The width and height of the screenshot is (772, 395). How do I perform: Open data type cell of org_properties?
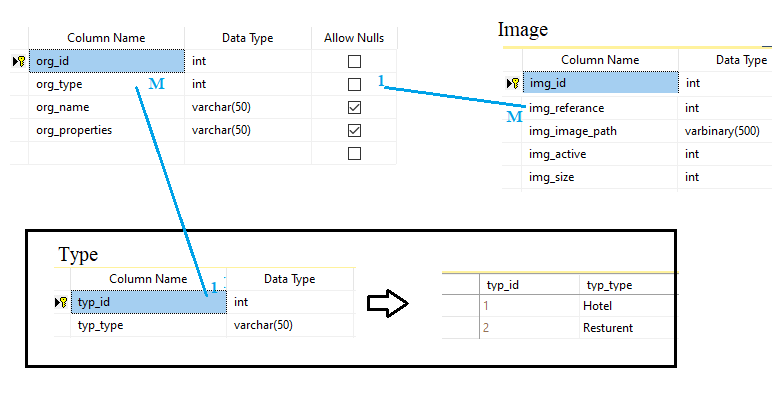pyautogui.click(x=248, y=131)
